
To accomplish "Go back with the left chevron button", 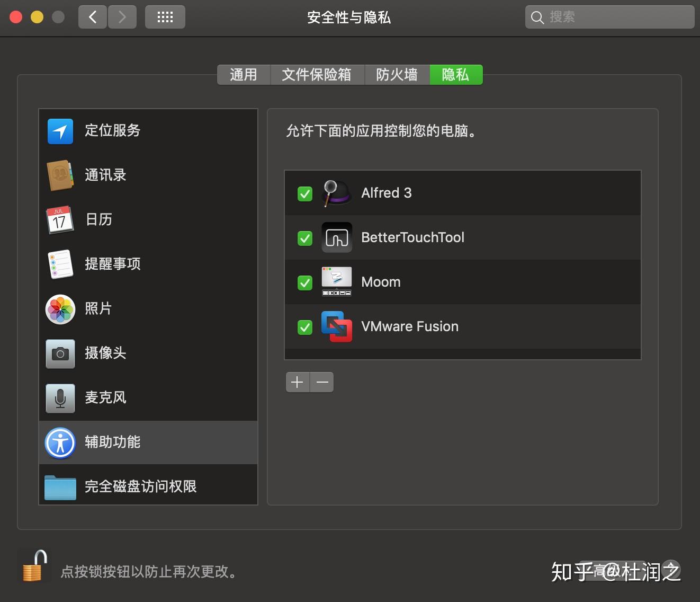I will [x=93, y=17].
